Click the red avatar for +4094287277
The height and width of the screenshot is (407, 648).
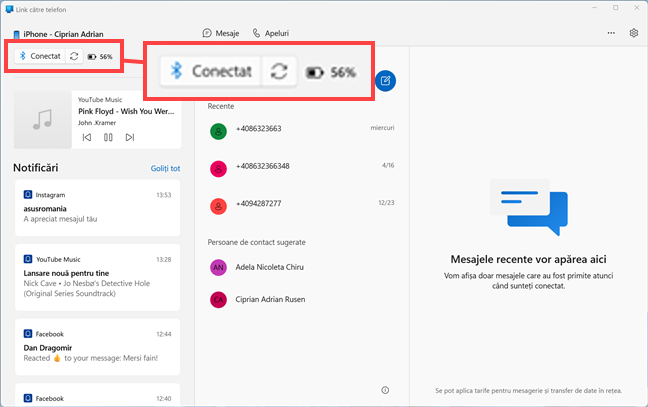[218, 206]
